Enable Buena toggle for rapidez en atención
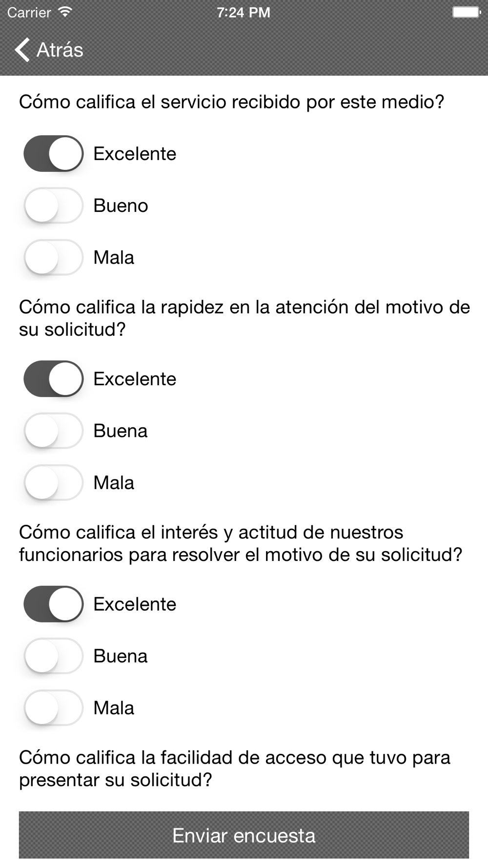Screen dimensions: 488x868 pyautogui.click(x=54, y=431)
